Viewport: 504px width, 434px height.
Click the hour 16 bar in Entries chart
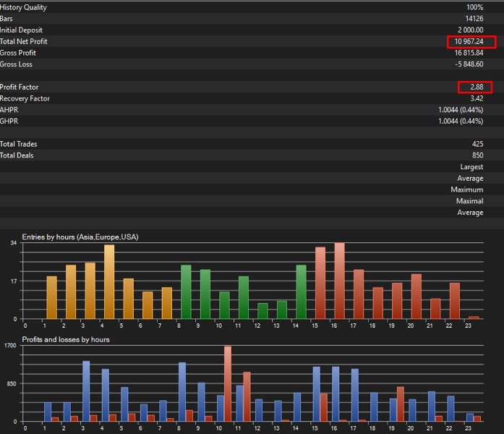[x=339, y=281]
